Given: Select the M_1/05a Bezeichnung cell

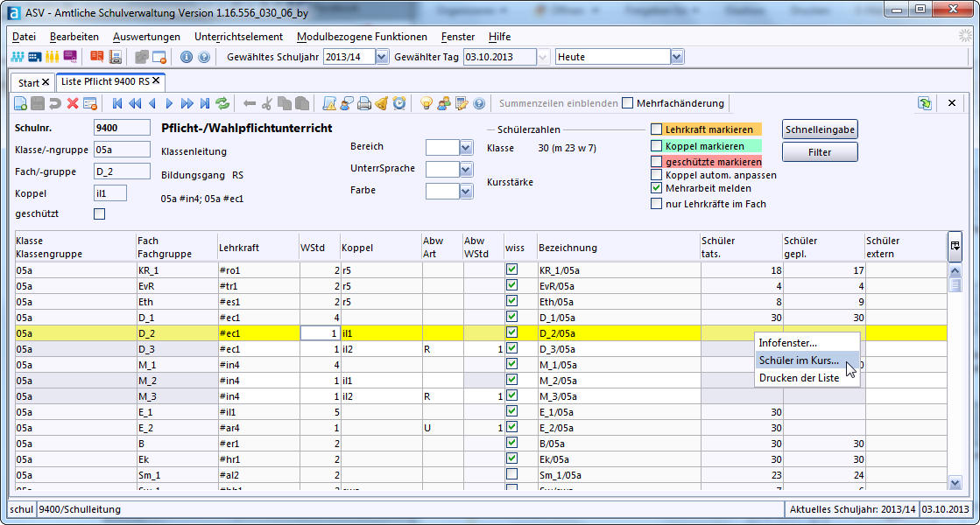Looking at the screenshot, I should (x=618, y=365).
